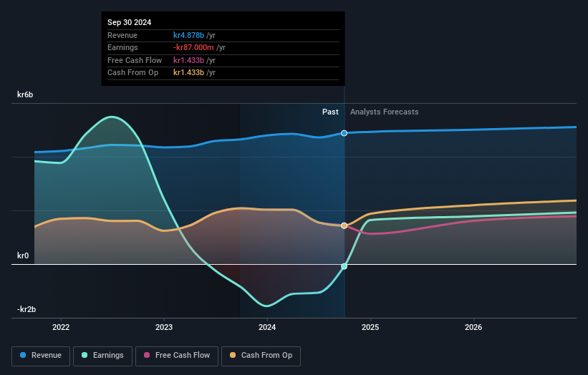Click the orange kr1.433b Cash From Op value
The height and width of the screenshot is (375, 588).
188,73
